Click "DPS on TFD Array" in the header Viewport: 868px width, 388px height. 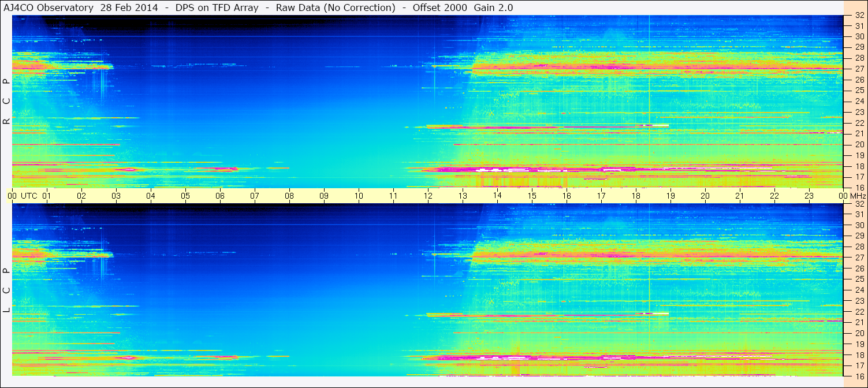217,8
